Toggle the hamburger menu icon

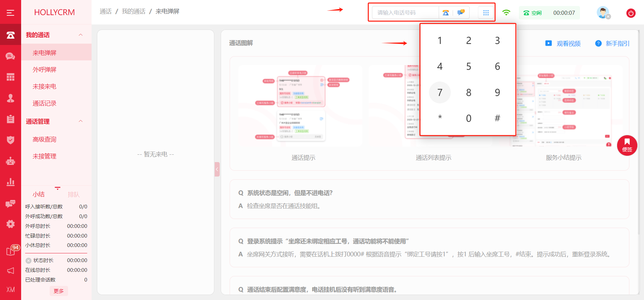(x=10, y=13)
